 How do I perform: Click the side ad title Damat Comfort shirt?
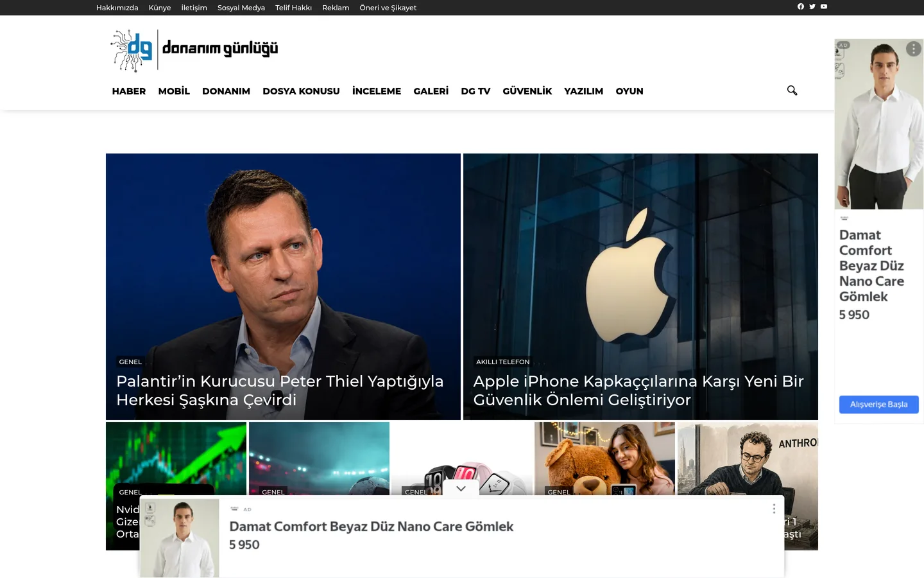tap(871, 266)
